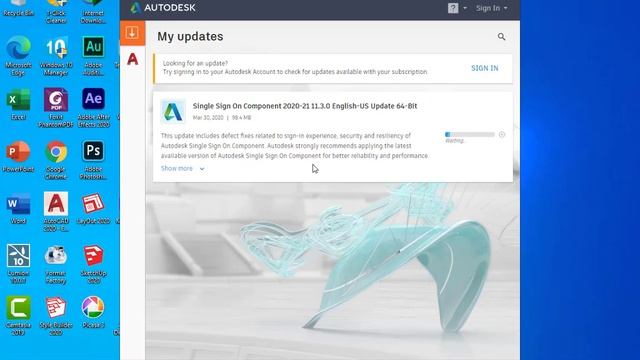The height and width of the screenshot is (360, 640).
Task: Open Single Sign On Component update title
Action: pyautogui.click(x=305, y=106)
